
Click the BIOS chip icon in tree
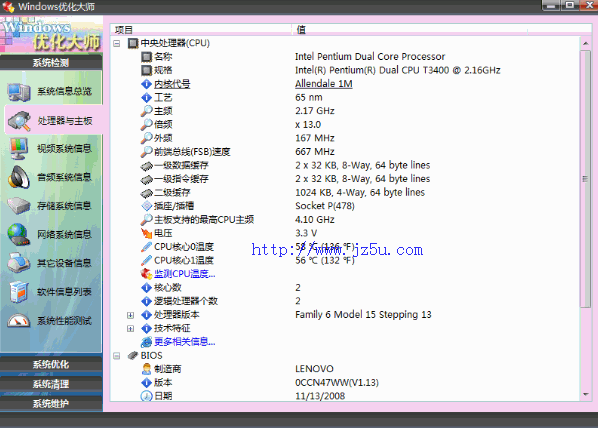(132, 356)
